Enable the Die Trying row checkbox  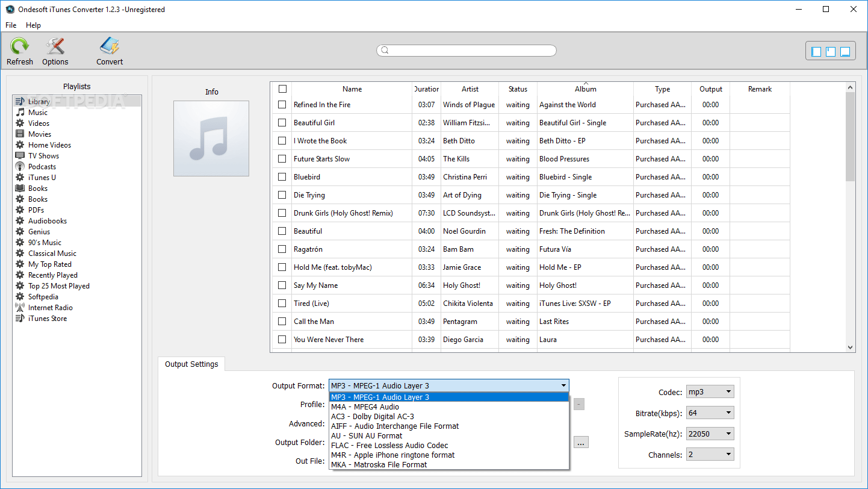(282, 195)
